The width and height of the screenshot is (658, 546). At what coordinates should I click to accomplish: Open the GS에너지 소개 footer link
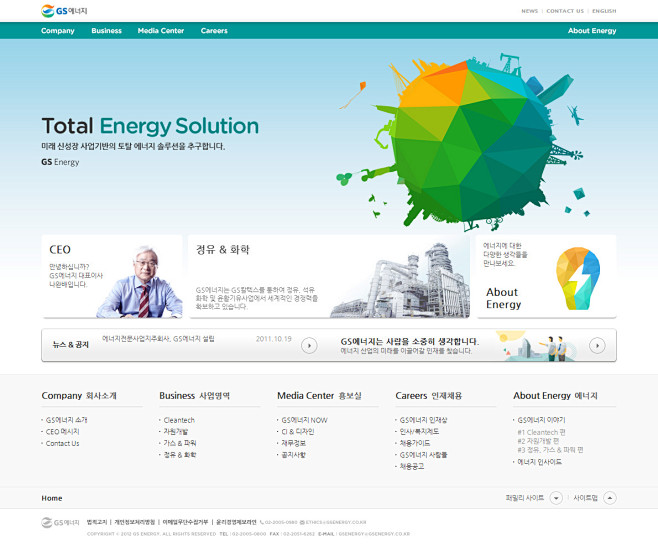66,420
